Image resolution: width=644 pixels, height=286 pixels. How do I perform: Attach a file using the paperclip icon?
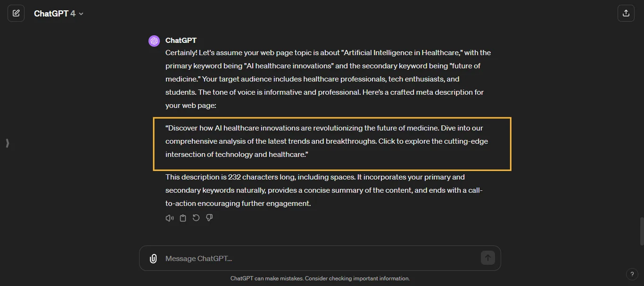point(153,258)
